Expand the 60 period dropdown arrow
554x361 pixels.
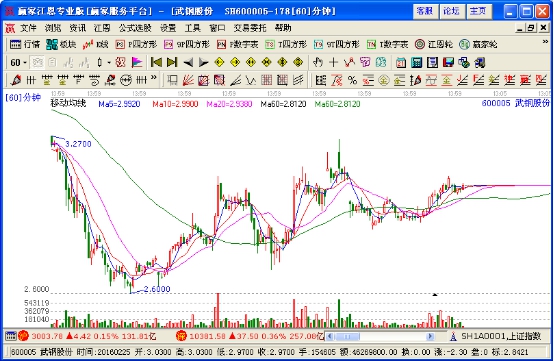click(x=25, y=63)
